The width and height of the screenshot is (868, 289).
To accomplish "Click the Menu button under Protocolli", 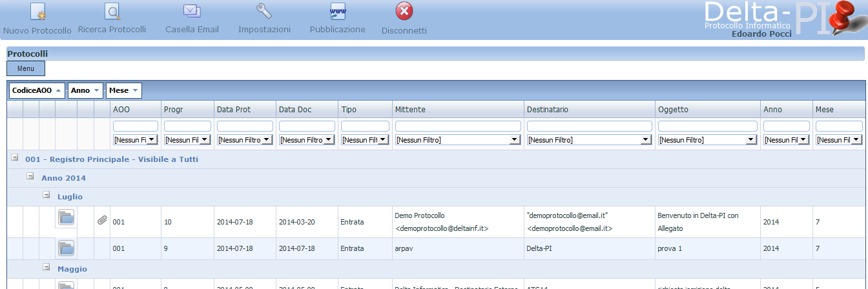I will (x=26, y=68).
